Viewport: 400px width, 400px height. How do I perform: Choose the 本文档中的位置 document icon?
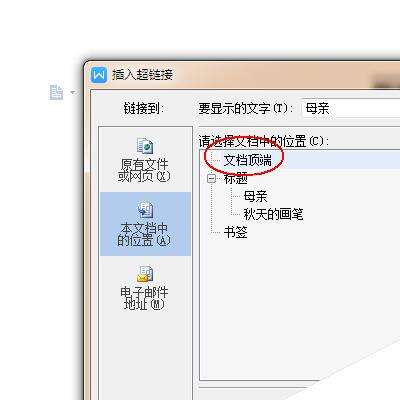coord(145,209)
